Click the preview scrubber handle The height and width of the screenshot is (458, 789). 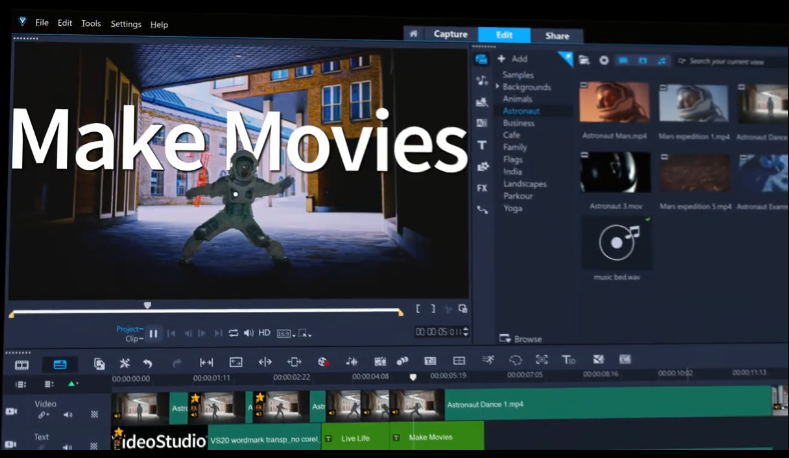coord(147,306)
